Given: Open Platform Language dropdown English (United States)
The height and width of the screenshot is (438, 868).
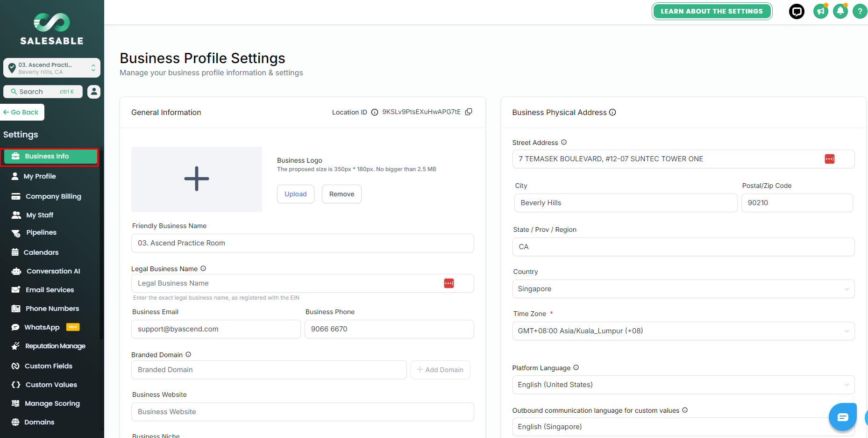Looking at the screenshot, I should point(683,385).
